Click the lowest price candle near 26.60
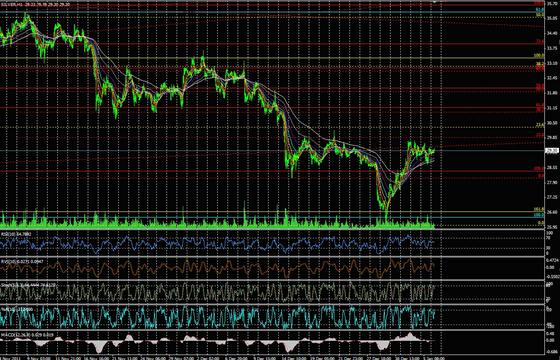560x360 pixels. [386, 214]
